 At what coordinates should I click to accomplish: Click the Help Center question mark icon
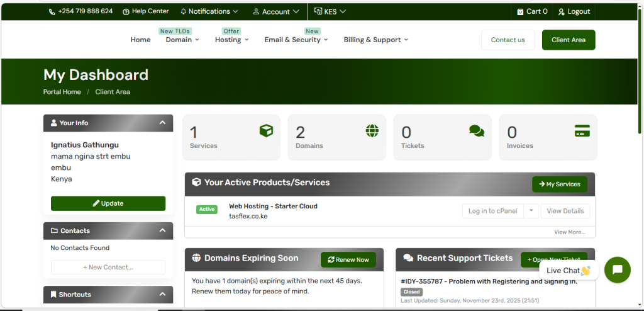coord(126,12)
